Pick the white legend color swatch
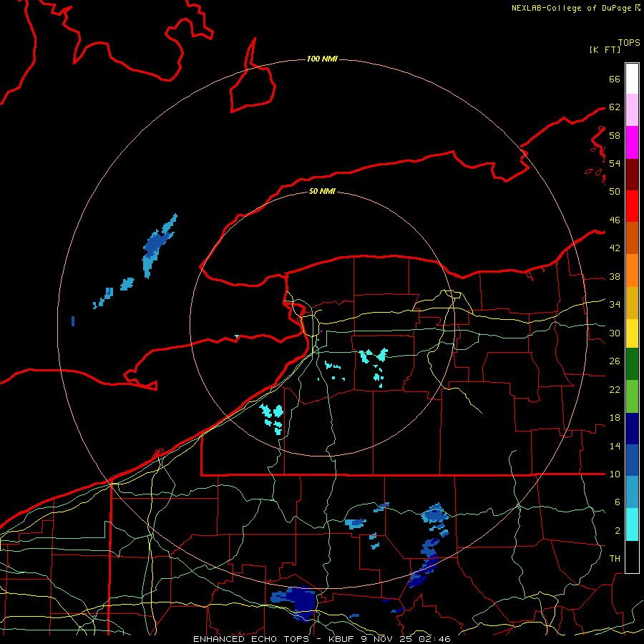Image resolution: width=644 pixels, height=644 pixels. click(x=632, y=79)
